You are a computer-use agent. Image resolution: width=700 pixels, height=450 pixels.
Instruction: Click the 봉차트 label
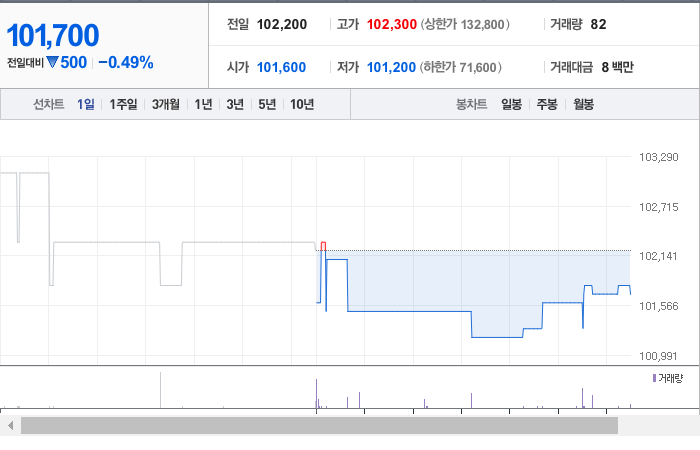[x=471, y=104]
